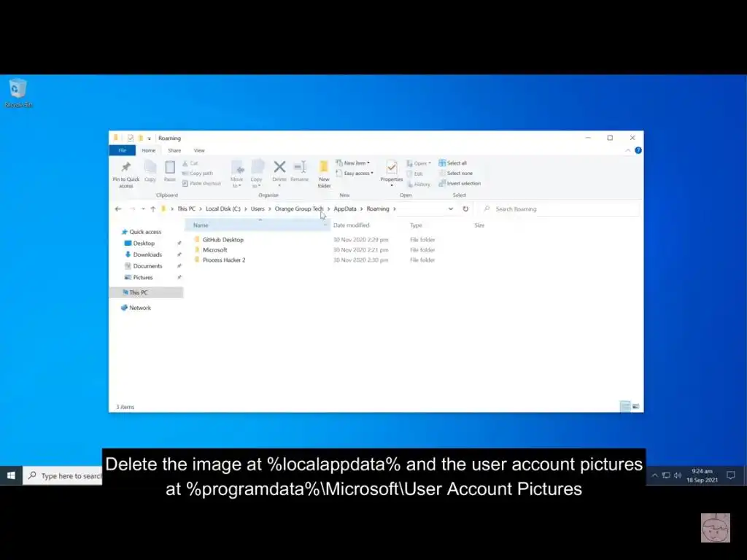This screenshot has height=560, width=747.
Task: Open the File tab
Action: tap(123, 150)
